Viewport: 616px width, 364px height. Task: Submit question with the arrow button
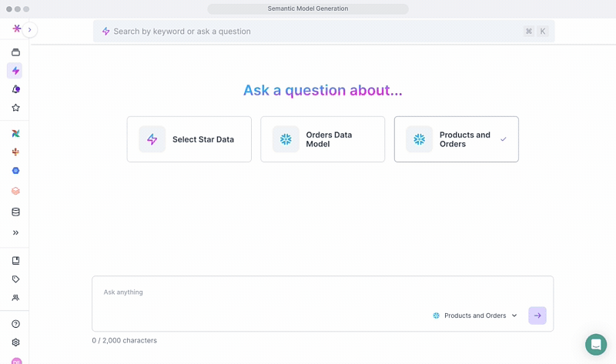click(x=537, y=316)
